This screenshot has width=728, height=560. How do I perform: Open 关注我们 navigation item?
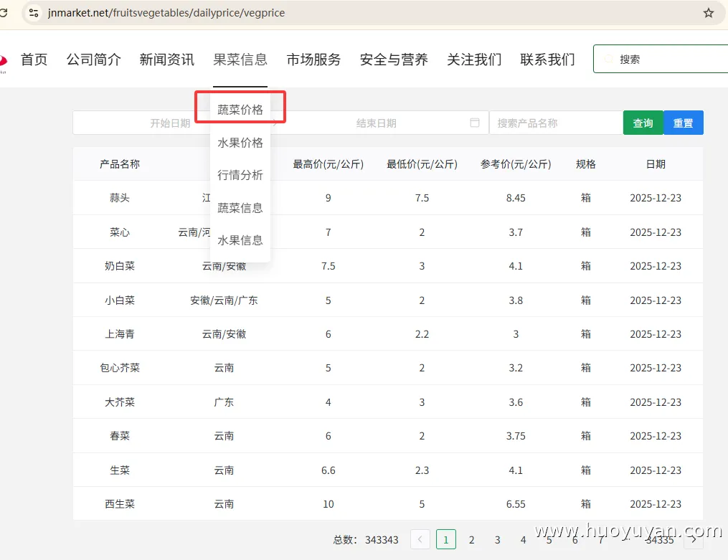tap(474, 60)
